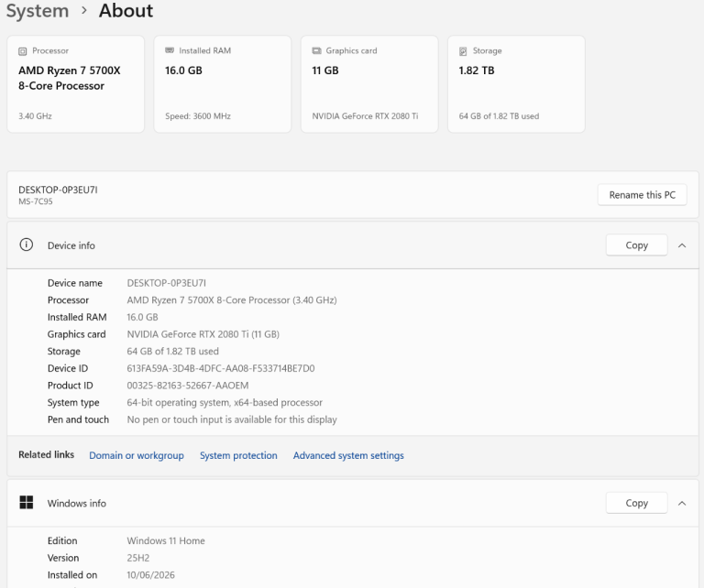Open the Graphics card summary card

tap(369, 84)
